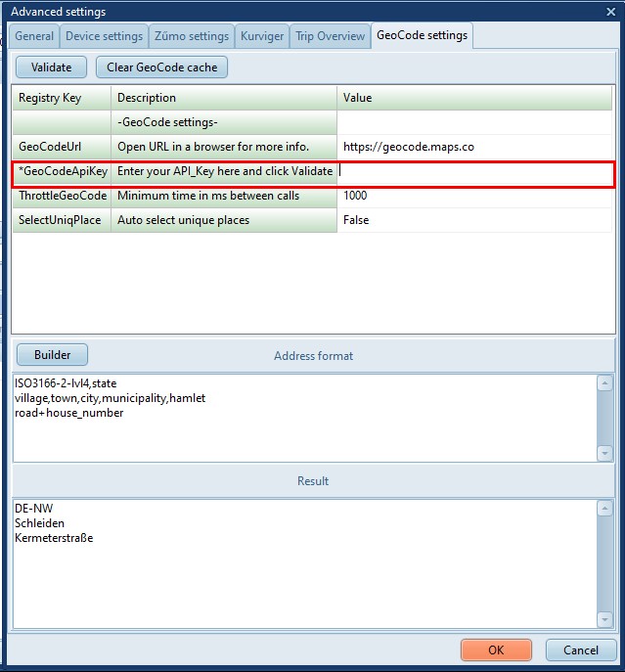
Task: Confirm settings with OK
Action: (496, 650)
